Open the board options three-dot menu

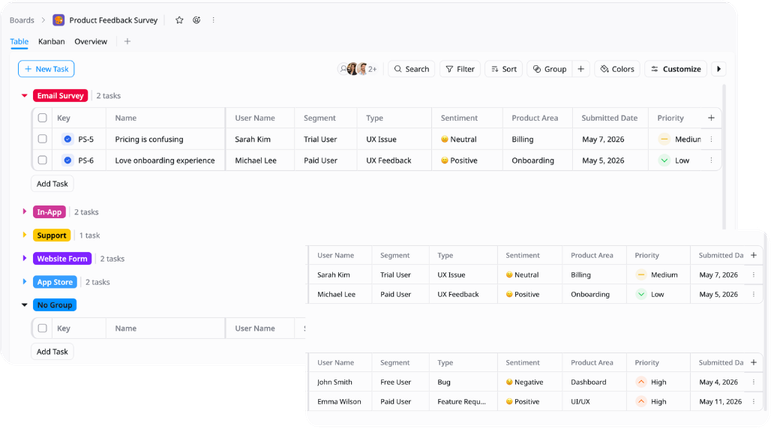[x=213, y=20]
